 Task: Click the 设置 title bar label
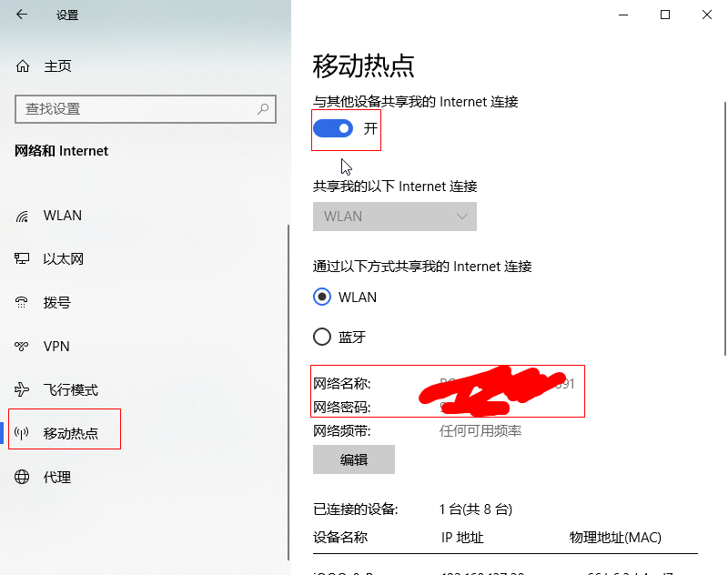pyautogui.click(x=66, y=15)
